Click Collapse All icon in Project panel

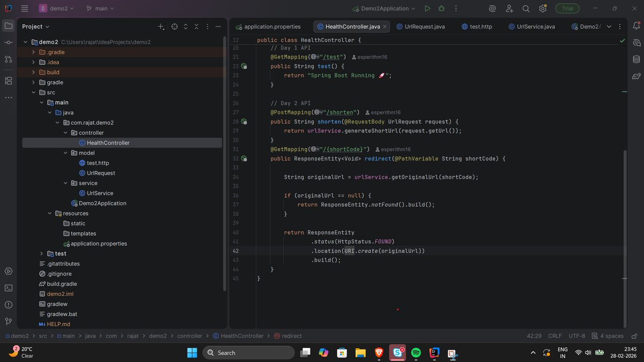(x=197, y=26)
